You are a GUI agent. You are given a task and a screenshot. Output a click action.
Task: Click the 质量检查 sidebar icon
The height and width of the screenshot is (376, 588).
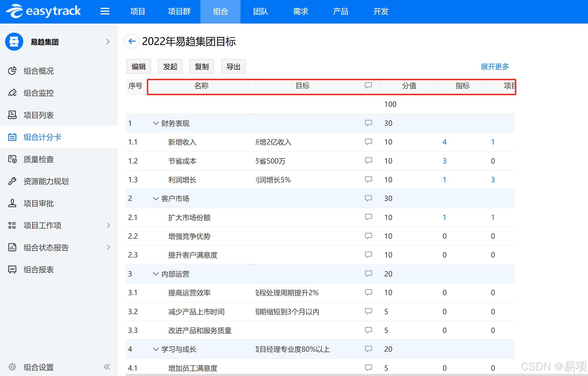pos(12,159)
